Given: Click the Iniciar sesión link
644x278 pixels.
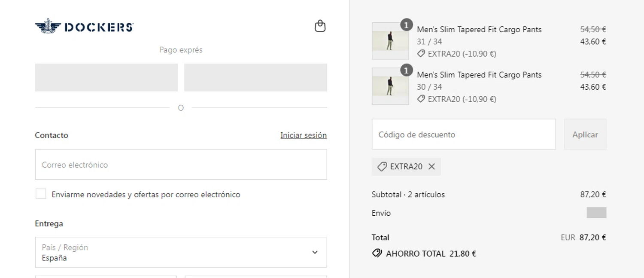Looking at the screenshot, I should (x=304, y=135).
